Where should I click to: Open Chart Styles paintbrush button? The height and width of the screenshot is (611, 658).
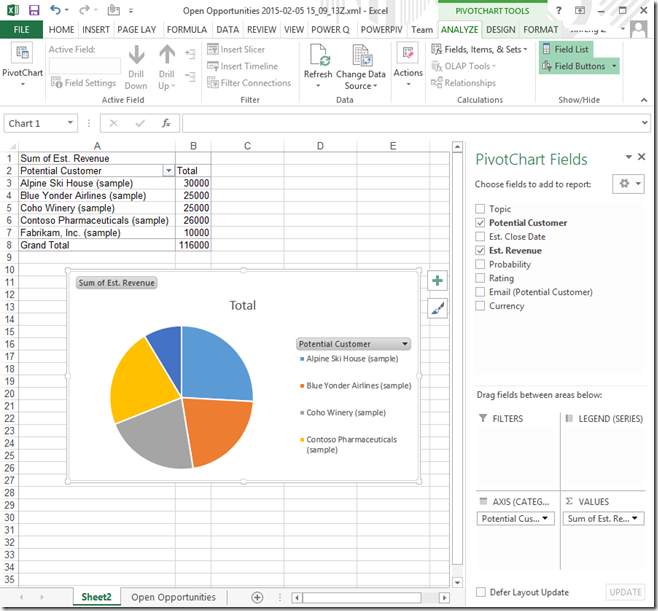coord(437,308)
